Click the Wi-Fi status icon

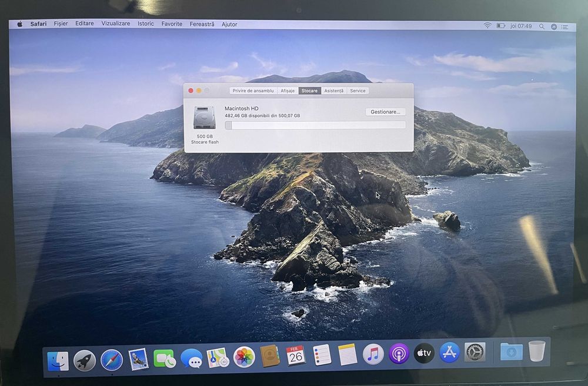click(487, 25)
